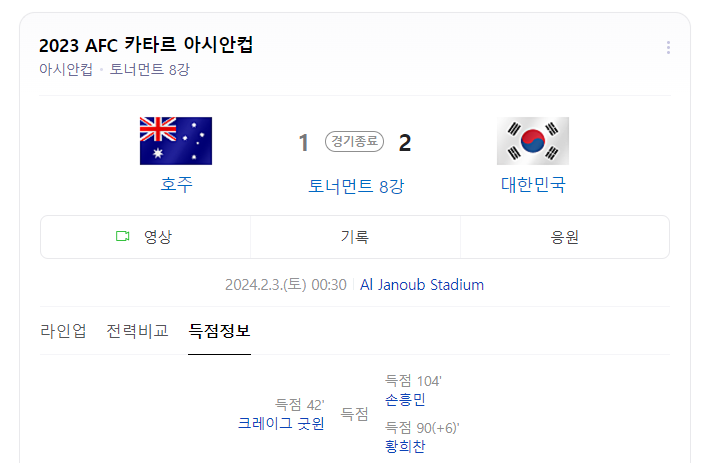703x463 pixels.
Task: Click the green video camera icon
Action: (122, 236)
